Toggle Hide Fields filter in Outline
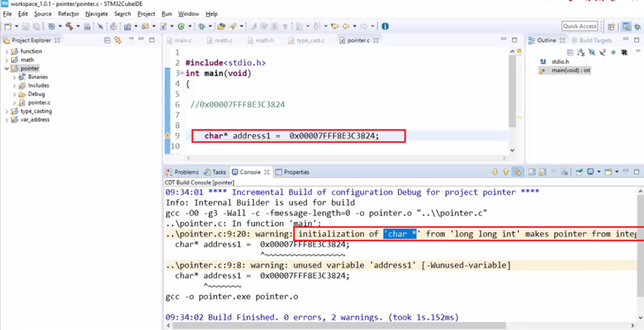The width and height of the screenshot is (644, 330). point(592,52)
